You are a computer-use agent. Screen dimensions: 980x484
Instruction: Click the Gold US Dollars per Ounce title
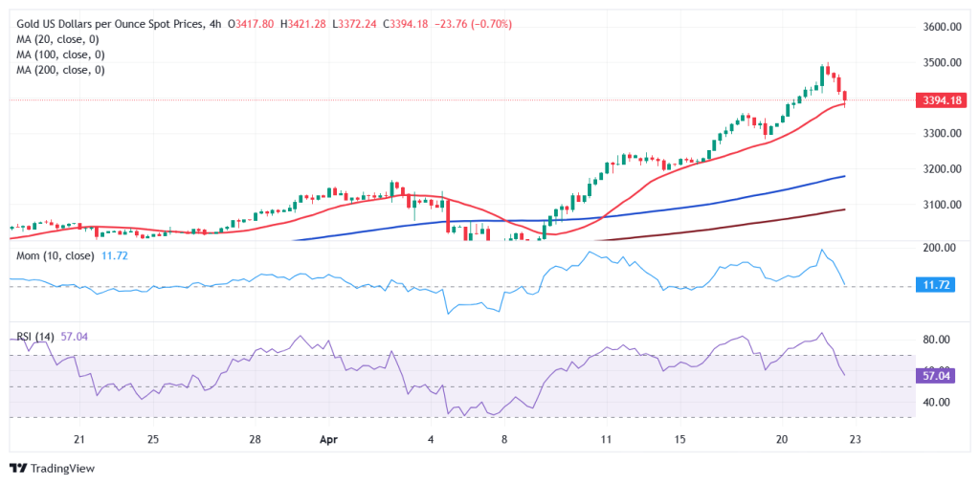[x=109, y=24]
